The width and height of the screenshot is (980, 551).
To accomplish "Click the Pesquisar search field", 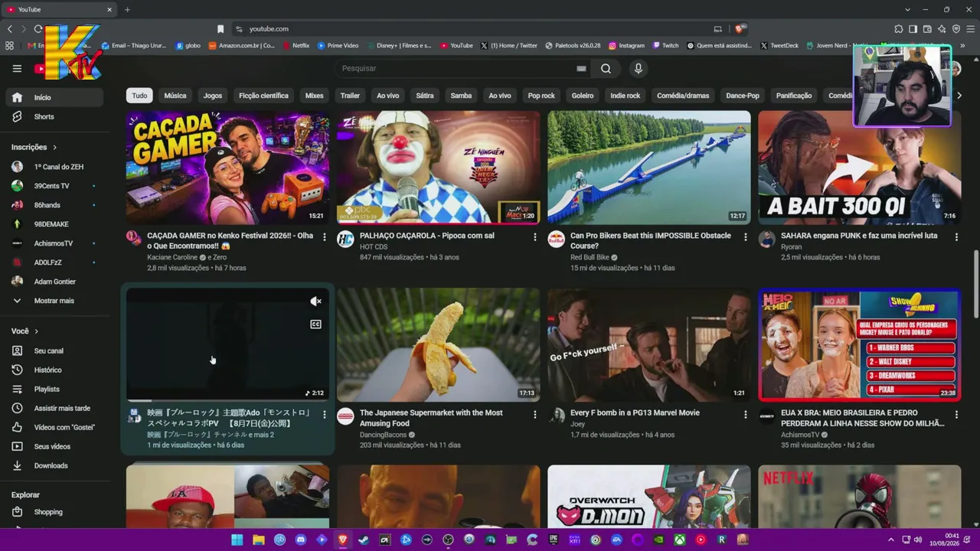I will 456,68.
